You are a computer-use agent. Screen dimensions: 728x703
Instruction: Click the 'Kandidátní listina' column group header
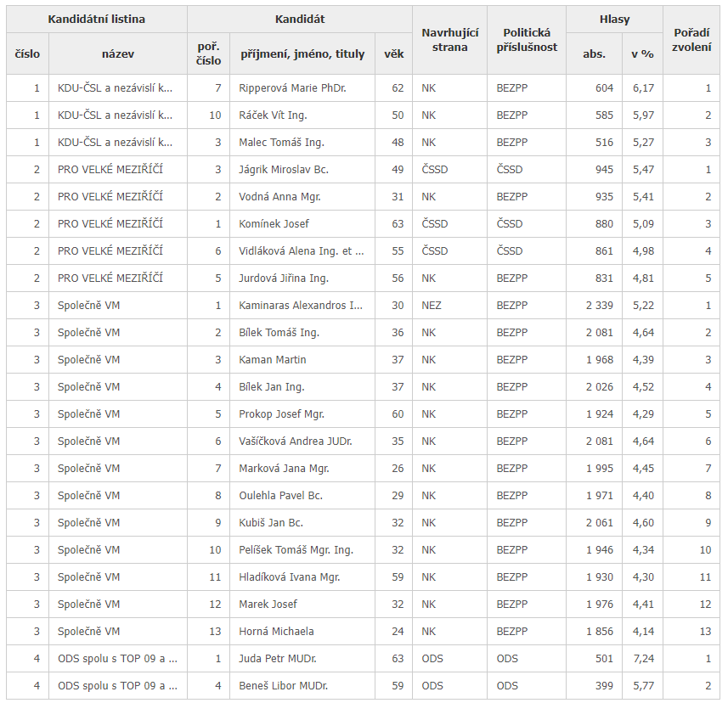[97, 19]
